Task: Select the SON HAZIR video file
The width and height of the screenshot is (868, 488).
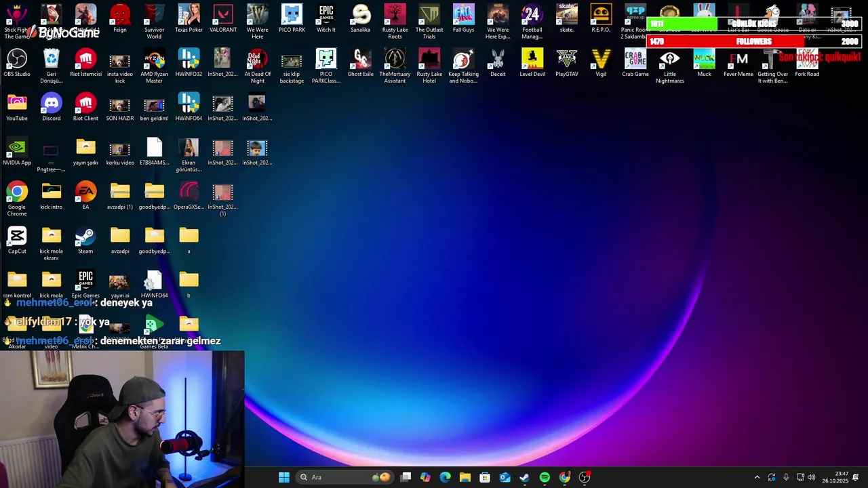Action: coord(120,108)
